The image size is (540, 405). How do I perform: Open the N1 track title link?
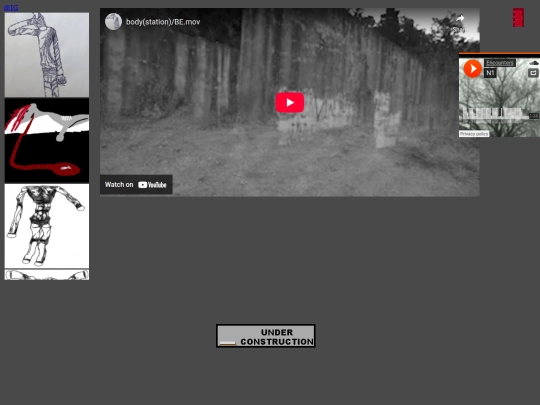point(490,73)
